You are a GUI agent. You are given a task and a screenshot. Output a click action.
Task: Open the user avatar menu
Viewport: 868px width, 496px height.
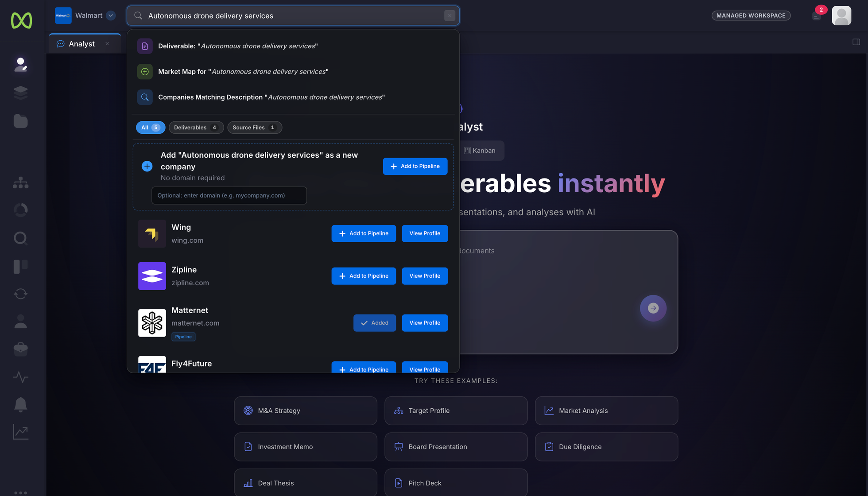point(841,15)
